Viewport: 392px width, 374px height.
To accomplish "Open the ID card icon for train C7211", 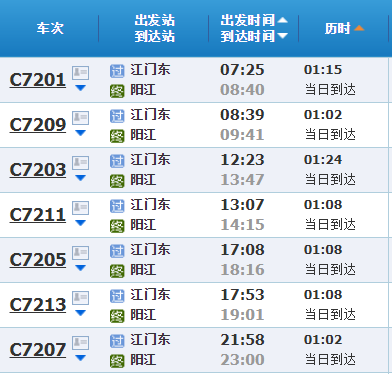I will pos(80,207).
